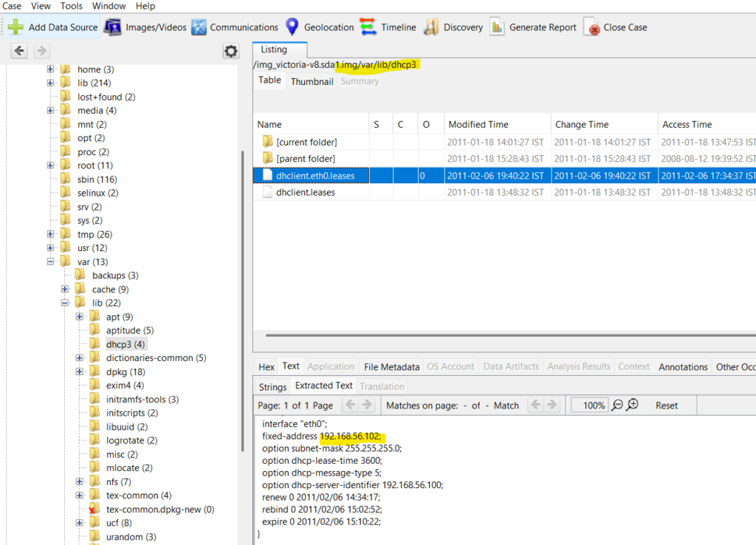Jump to next match on page
756x545 pixels.
coord(552,405)
